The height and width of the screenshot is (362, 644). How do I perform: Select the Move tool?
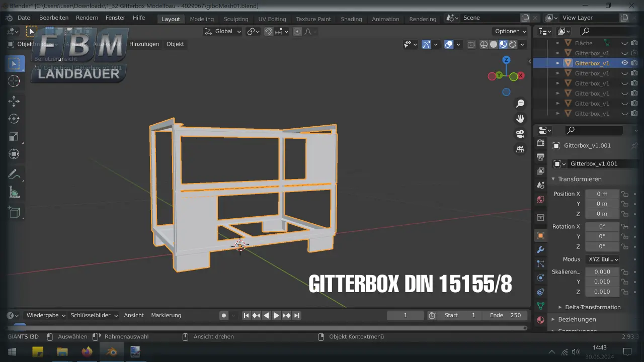[14, 101]
